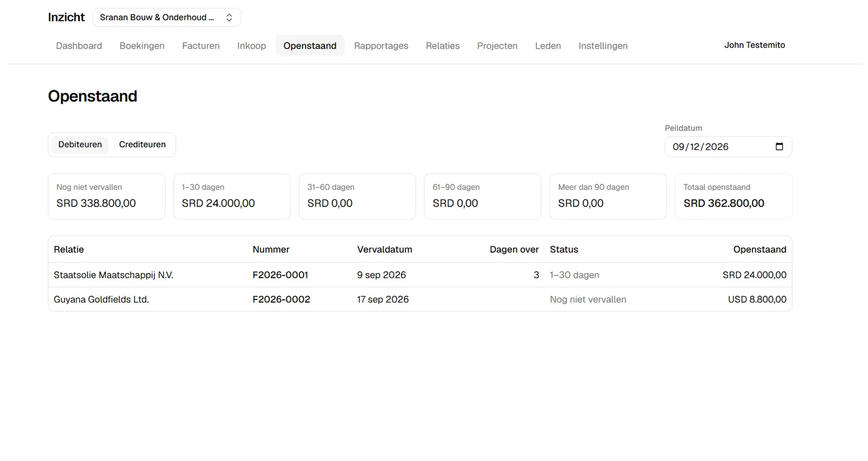This screenshot has width=868, height=461.
Task: Switch to Debiteuren view
Action: [x=80, y=145]
